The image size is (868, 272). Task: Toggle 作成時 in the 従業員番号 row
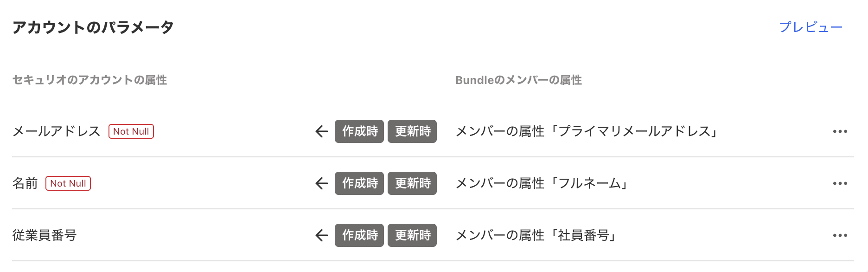coord(359,235)
